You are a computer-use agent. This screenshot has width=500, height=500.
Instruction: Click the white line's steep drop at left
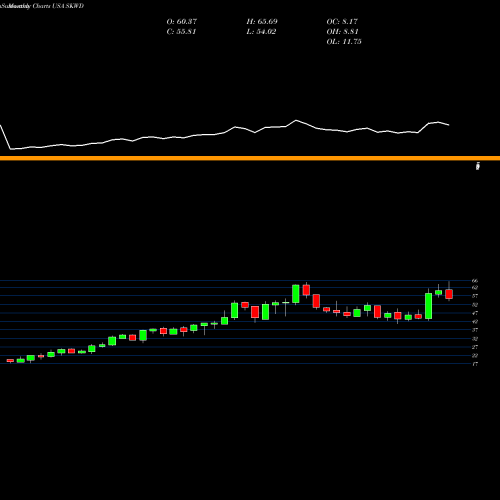(x=5, y=137)
